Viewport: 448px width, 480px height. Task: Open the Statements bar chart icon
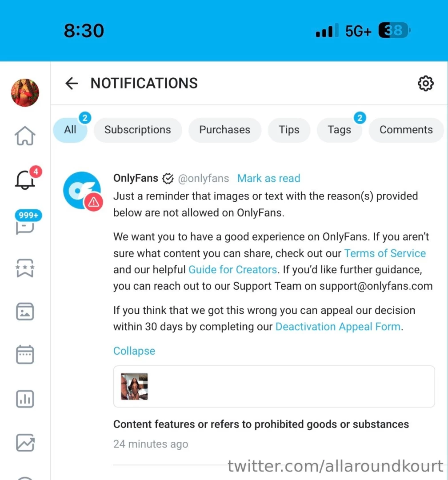point(25,399)
